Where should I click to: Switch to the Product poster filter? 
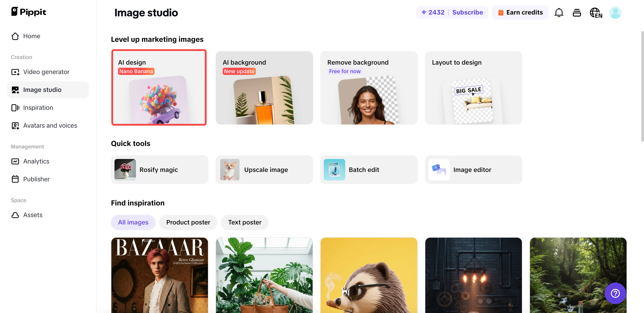coord(188,222)
